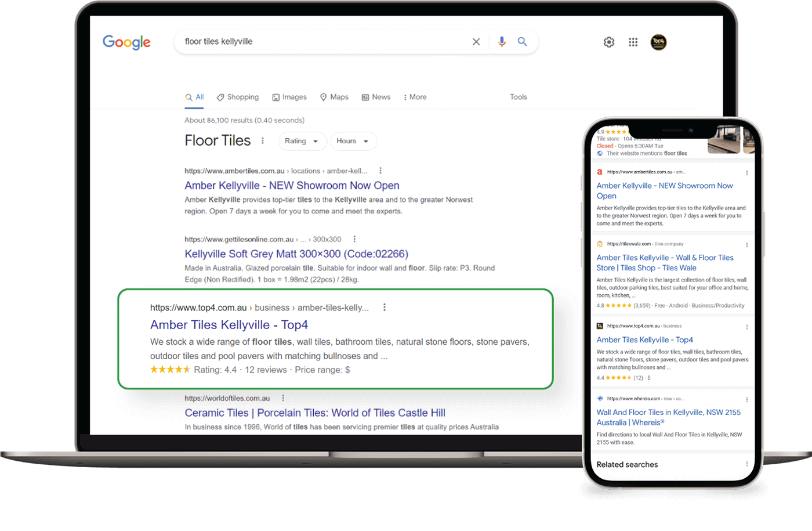Open phone result "Amber Kellyville - NEW Showroom Now Open"
The image size is (812, 531).
point(665,191)
